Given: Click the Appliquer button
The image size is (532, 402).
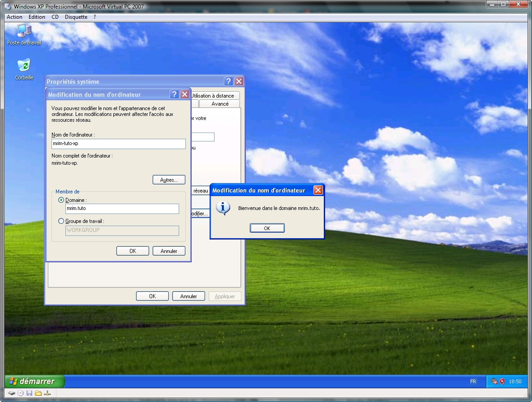Looking at the screenshot, I should (225, 296).
